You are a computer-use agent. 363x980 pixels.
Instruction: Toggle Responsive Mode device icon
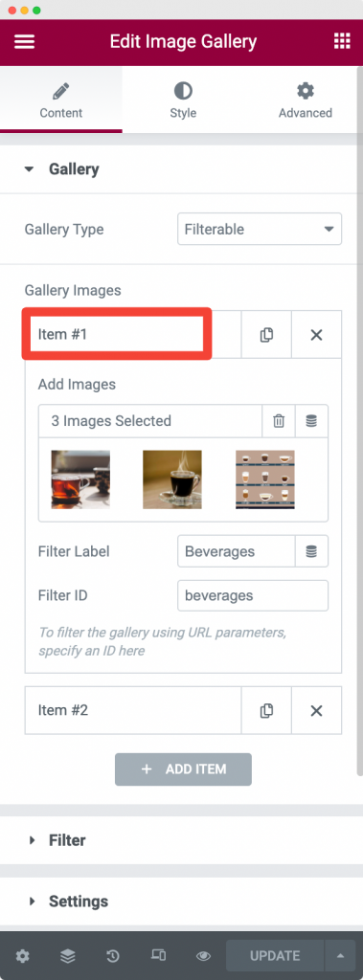pyautogui.click(x=158, y=956)
